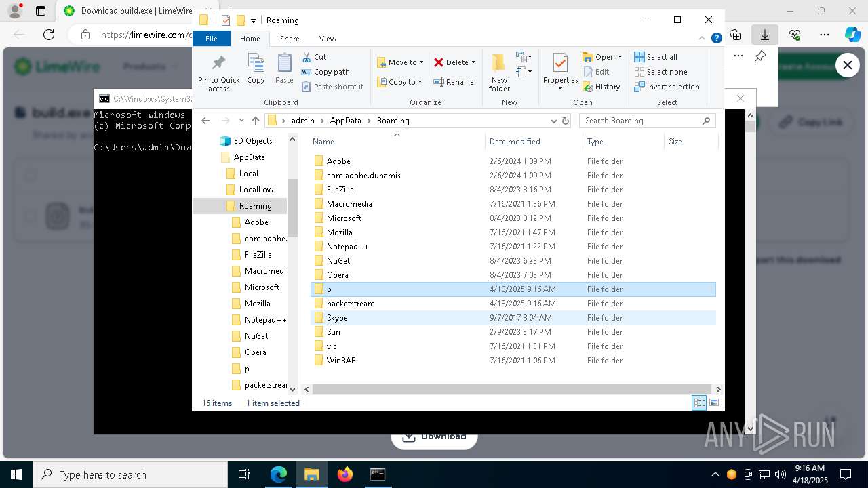Click the Rename command
The width and height of the screenshot is (868, 488).
click(454, 82)
